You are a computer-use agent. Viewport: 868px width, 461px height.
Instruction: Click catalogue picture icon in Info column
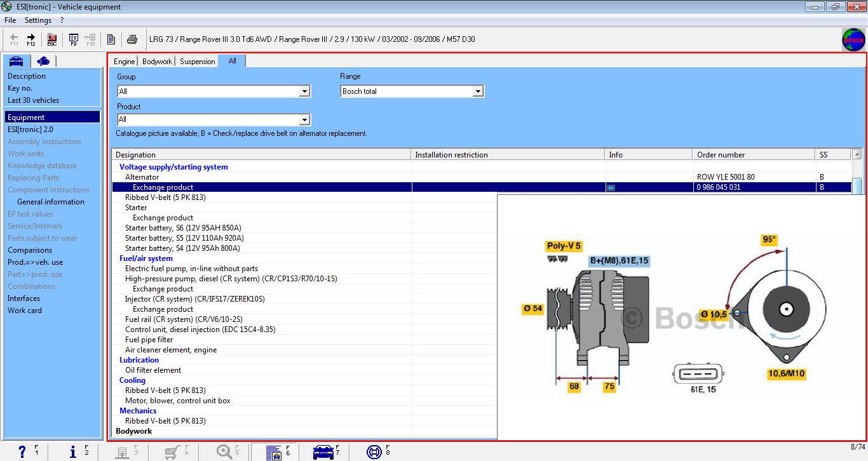pos(611,187)
